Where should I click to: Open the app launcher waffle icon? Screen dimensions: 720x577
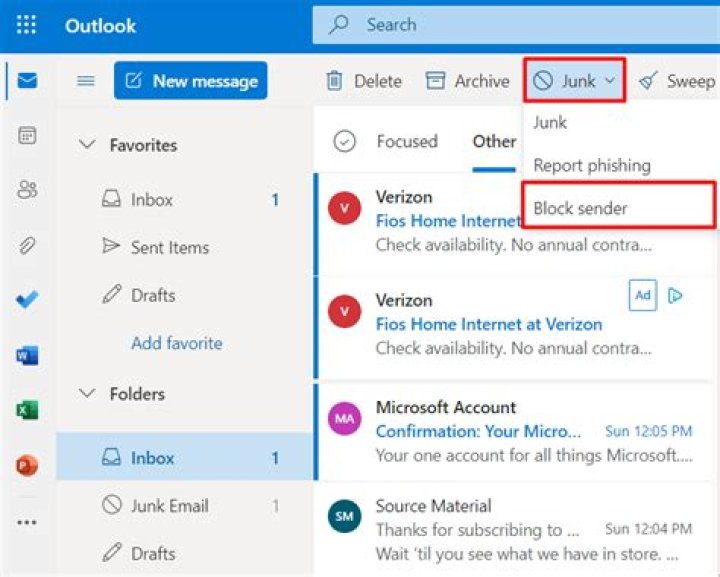(26, 25)
